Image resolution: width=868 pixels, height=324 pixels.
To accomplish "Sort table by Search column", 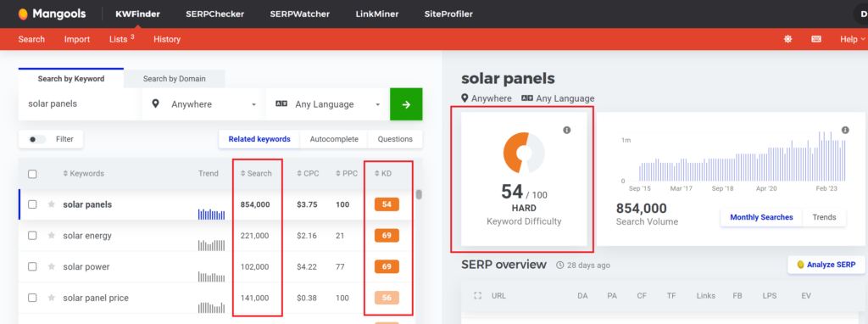I will (256, 173).
